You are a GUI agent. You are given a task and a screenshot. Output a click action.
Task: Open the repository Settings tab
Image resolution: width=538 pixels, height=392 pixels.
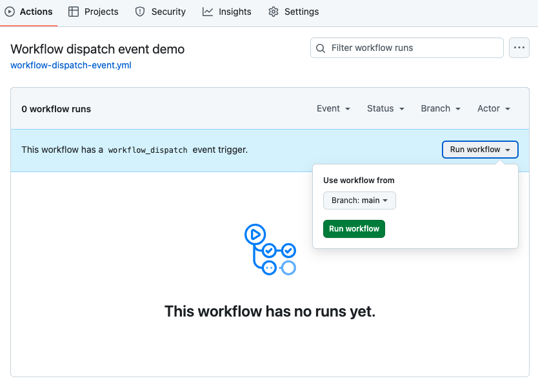pyautogui.click(x=294, y=12)
